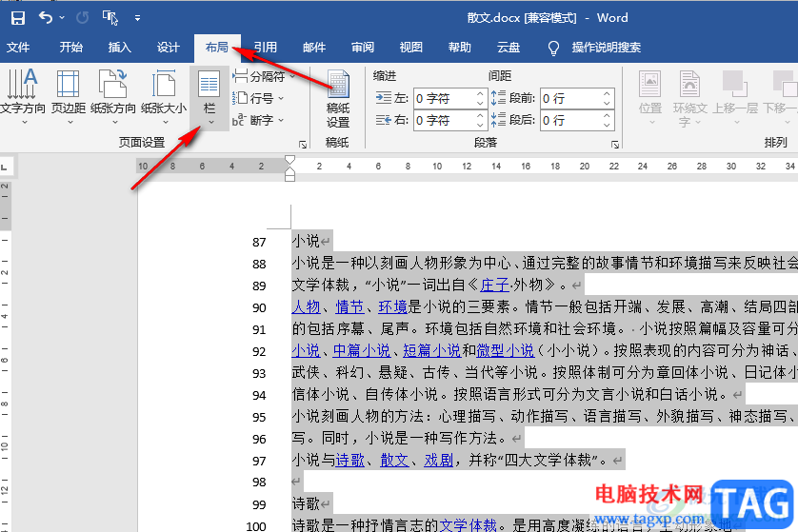Increase the 段后 spacing value
Image resolution: width=798 pixels, height=532 pixels.
click(x=607, y=116)
